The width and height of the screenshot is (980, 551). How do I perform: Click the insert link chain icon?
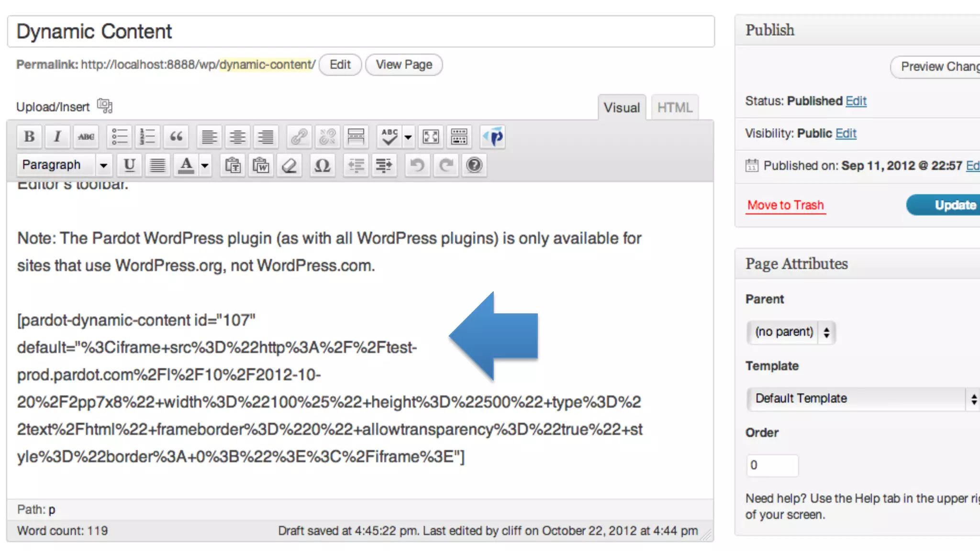click(x=300, y=137)
